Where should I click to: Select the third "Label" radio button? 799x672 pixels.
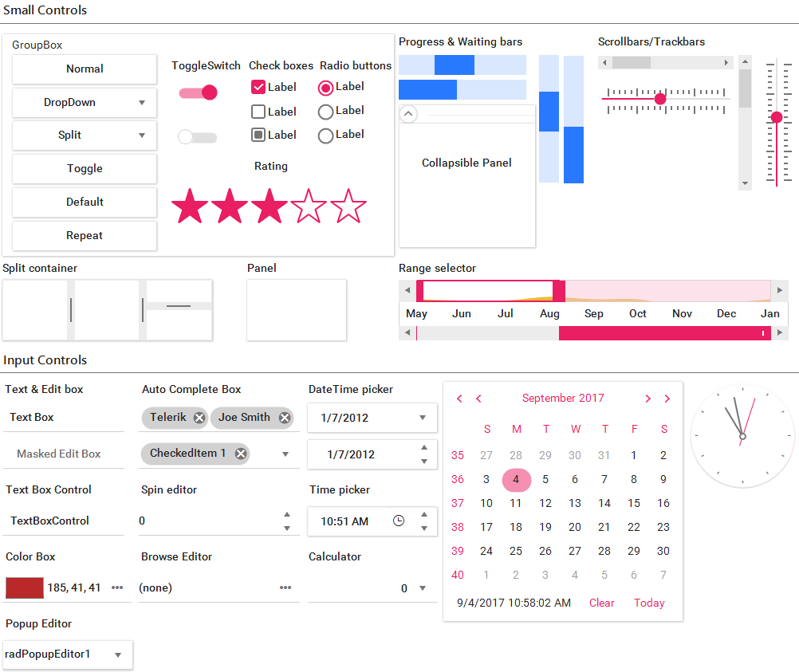pos(325,135)
